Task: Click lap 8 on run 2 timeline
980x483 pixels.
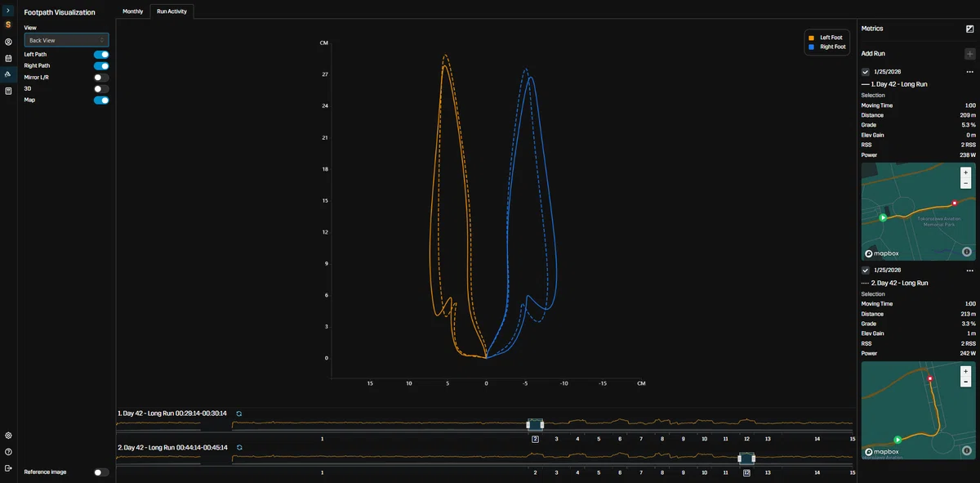Action: coord(662,473)
